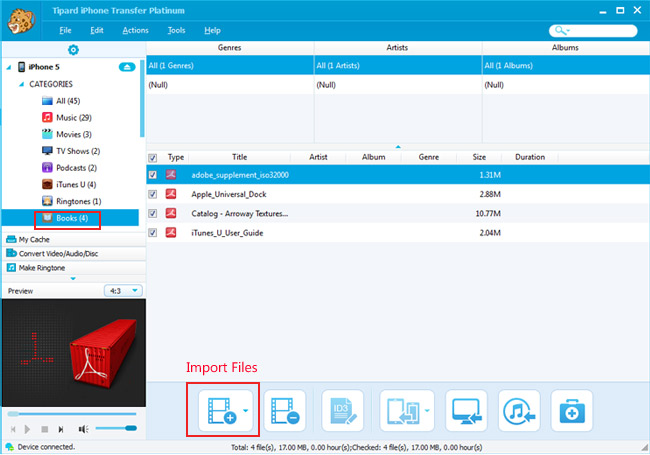Click the delete file film-minus icon

pyautogui.click(x=285, y=410)
